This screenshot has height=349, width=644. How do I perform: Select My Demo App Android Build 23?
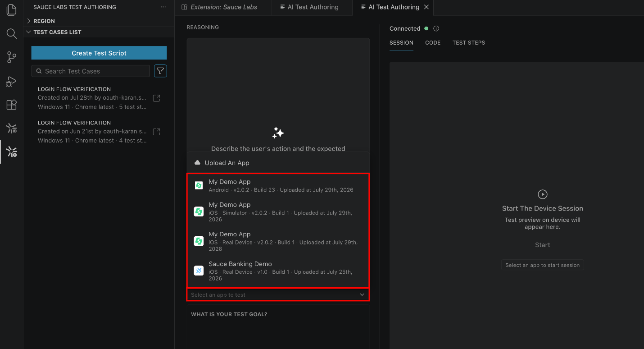(278, 185)
